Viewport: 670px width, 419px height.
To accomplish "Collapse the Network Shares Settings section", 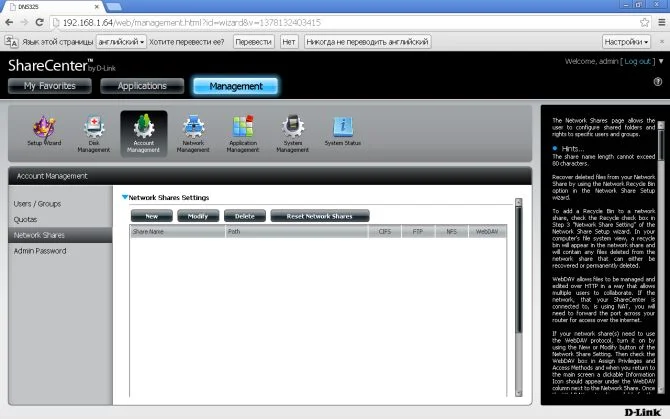I will point(125,198).
